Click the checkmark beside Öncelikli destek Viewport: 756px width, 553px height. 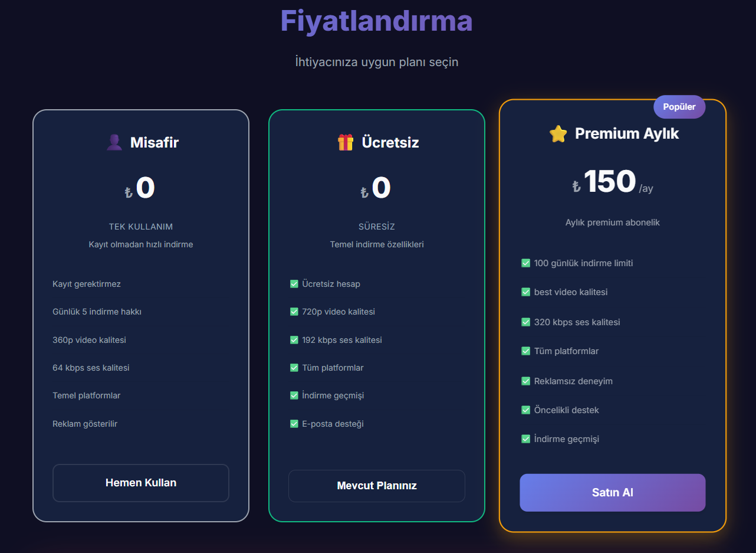tap(526, 410)
